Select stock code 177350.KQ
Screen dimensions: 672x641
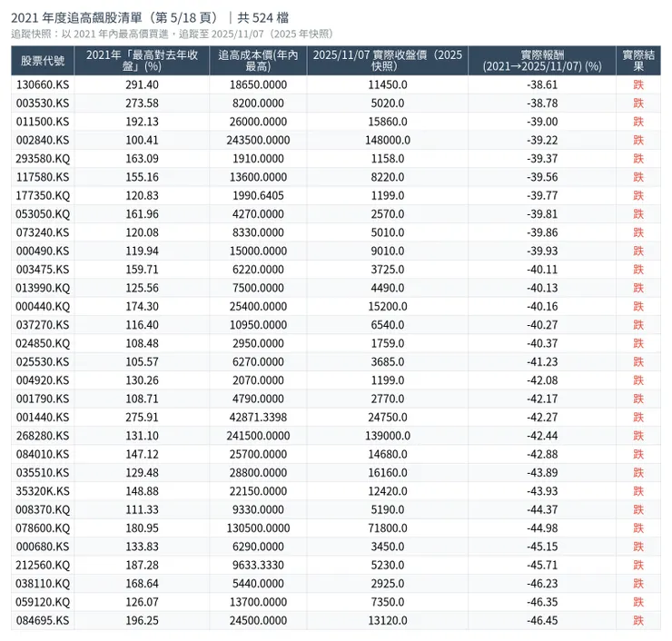[x=43, y=195]
